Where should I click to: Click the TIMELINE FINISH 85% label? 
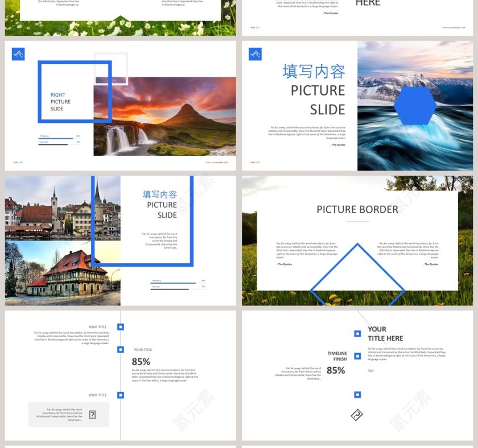tap(336, 363)
